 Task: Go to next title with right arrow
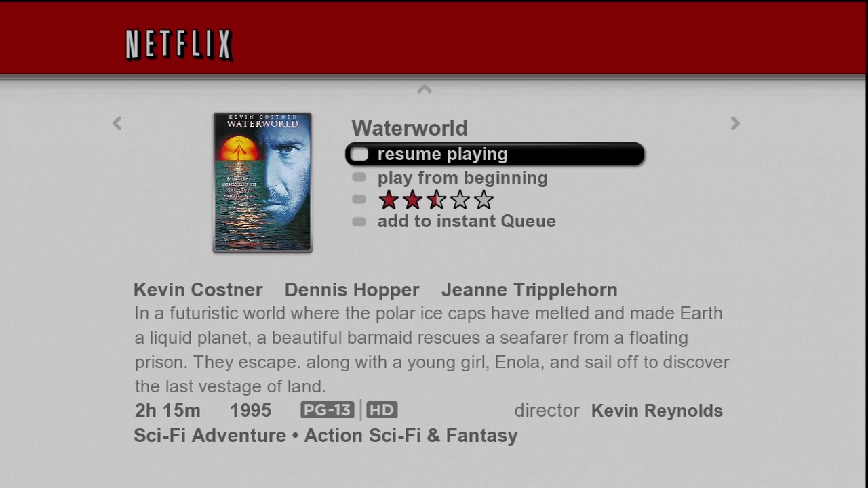tap(735, 123)
